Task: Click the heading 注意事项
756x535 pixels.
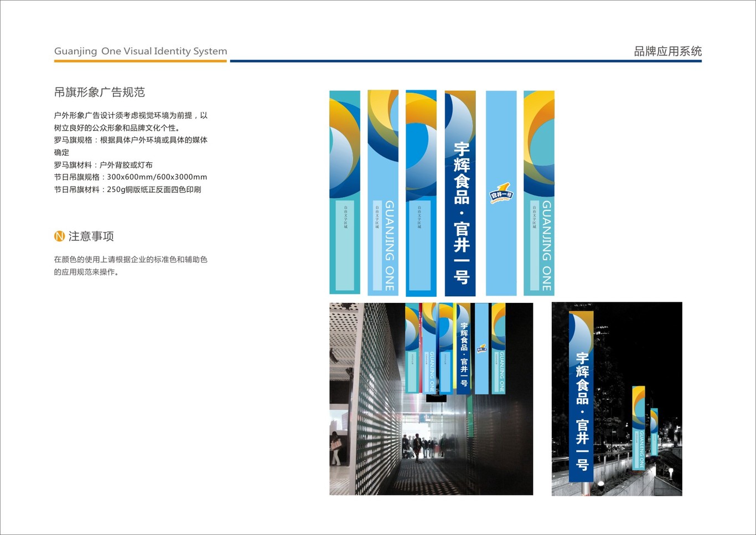Action: [91, 236]
